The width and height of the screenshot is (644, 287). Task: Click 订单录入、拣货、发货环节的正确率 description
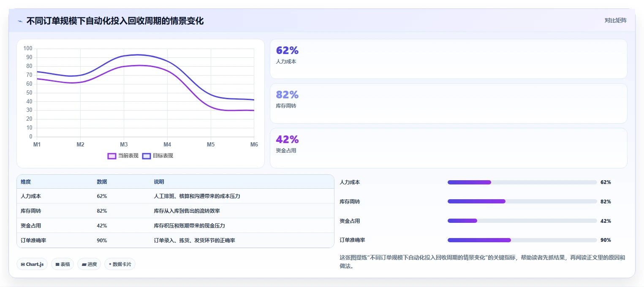pyautogui.click(x=194, y=241)
